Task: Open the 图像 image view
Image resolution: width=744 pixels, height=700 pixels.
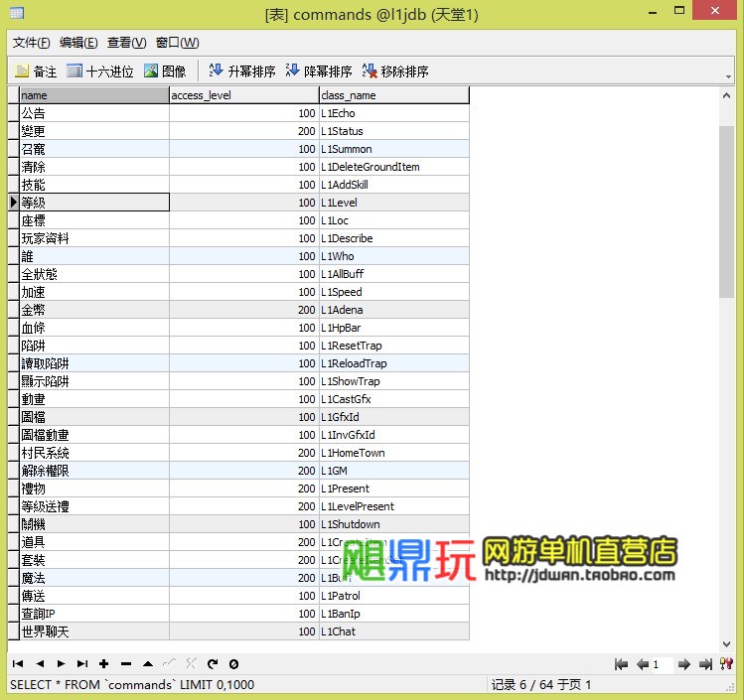Action: point(165,71)
